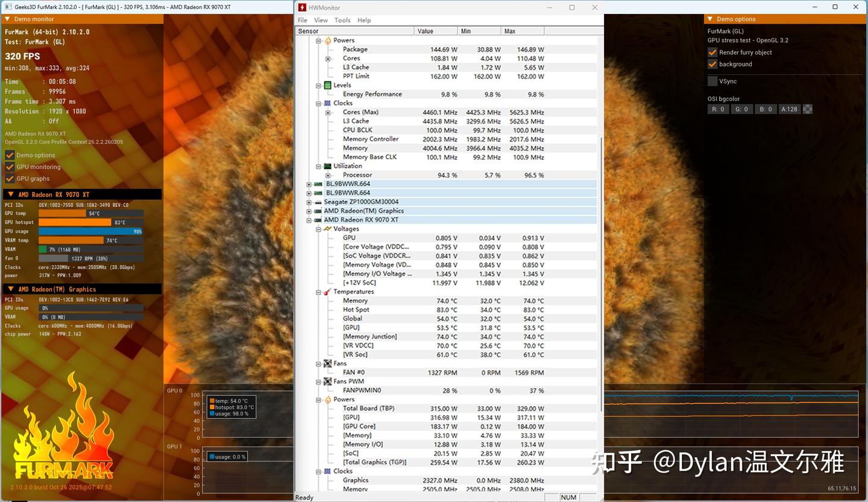Uncheck the background checkbox
Image resolution: width=868 pixels, height=502 pixels.
tap(712, 64)
